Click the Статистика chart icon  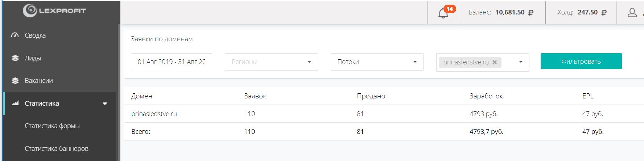pos(15,103)
